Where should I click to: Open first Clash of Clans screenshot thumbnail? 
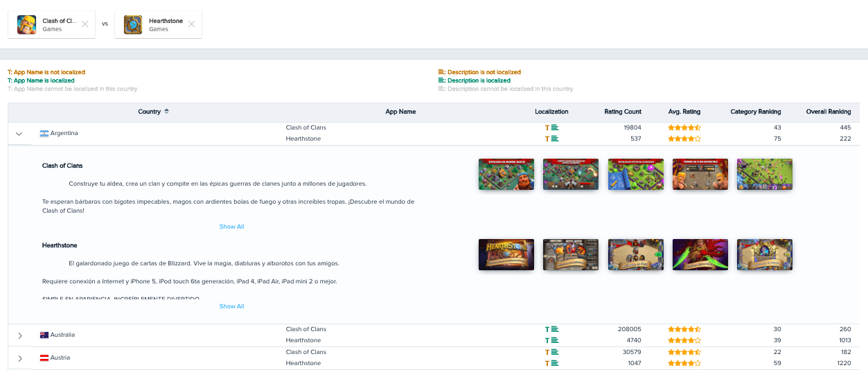click(506, 175)
